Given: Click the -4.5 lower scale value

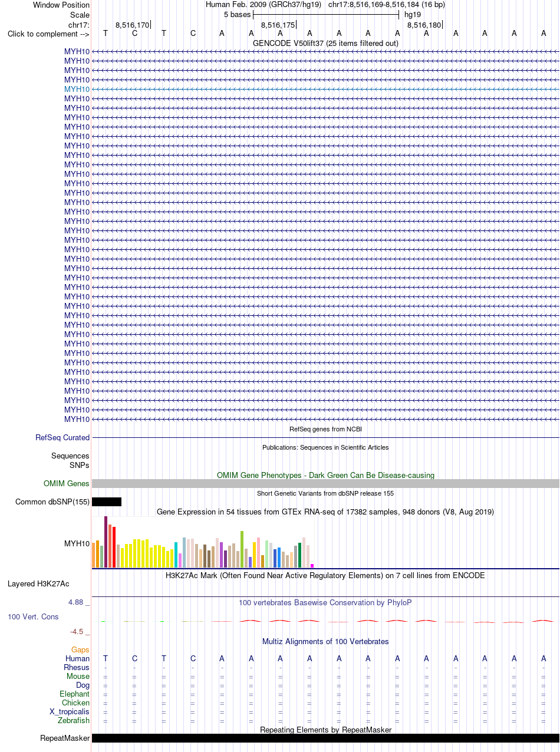Looking at the screenshot, I should coord(77,631).
